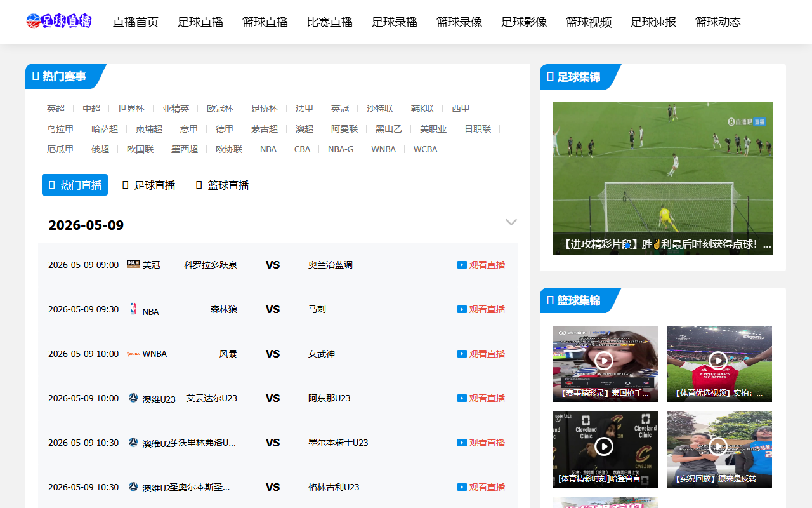Open the 沙特联 league link
Image resolution: width=812 pixels, height=508 pixels.
(x=380, y=109)
